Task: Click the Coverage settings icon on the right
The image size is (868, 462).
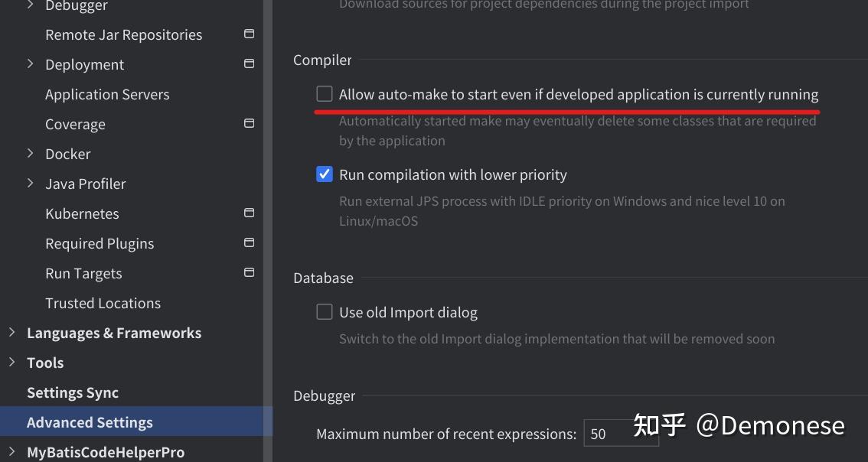Action: pos(248,122)
